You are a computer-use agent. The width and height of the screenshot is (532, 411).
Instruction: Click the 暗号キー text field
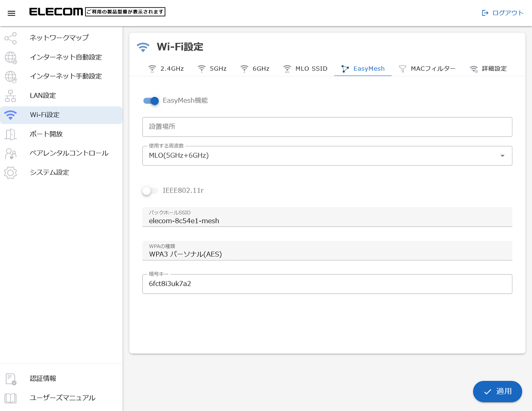tap(327, 284)
